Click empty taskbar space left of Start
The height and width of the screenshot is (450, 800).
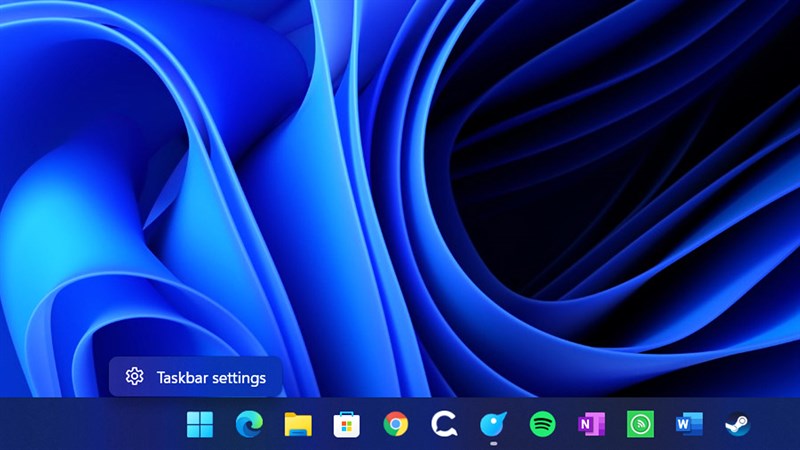[90, 425]
